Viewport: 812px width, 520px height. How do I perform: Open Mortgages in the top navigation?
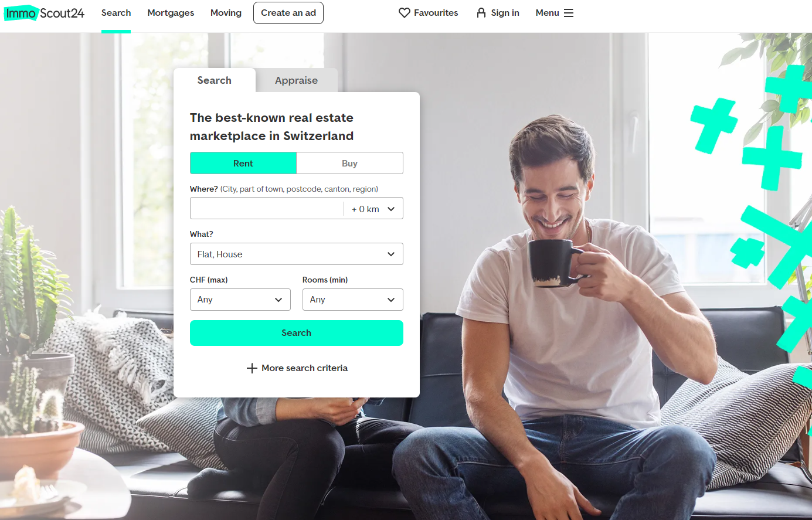(x=171, y=13)
